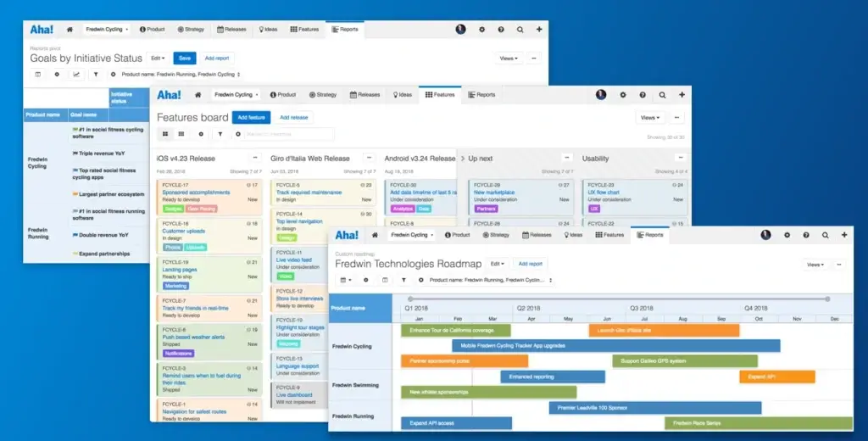This screenshot has width=868, height=441.
Task: Open the Product tab in Features board window
Action: [x=283, y=95]
